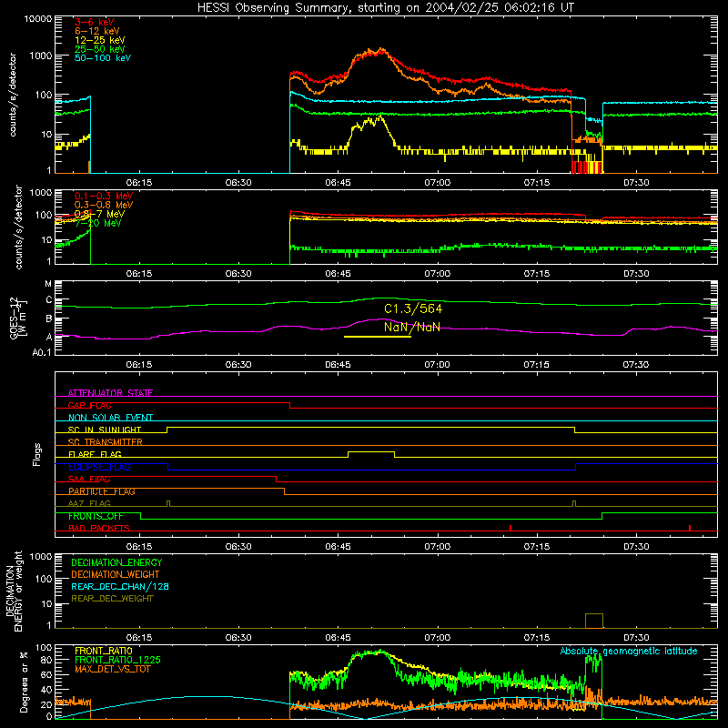Click the 'NaN/NaN' annotation in GOES panel
The width and height of the screenshot is (728, 728).
(412, 327)
